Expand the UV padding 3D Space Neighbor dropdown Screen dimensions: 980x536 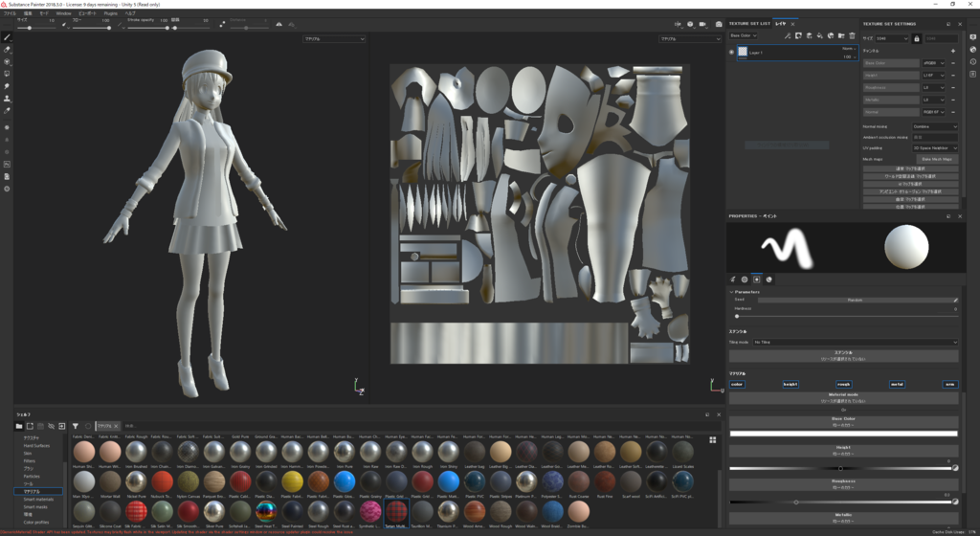[x=934, y=148]
